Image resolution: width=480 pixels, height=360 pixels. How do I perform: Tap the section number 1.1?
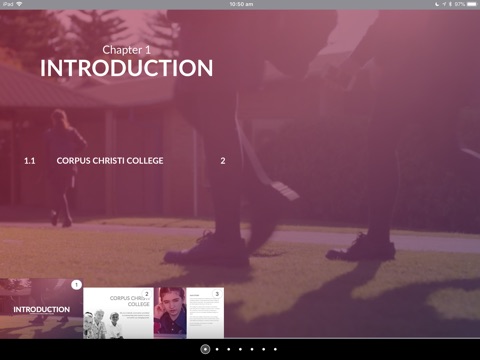pos(30,161)
